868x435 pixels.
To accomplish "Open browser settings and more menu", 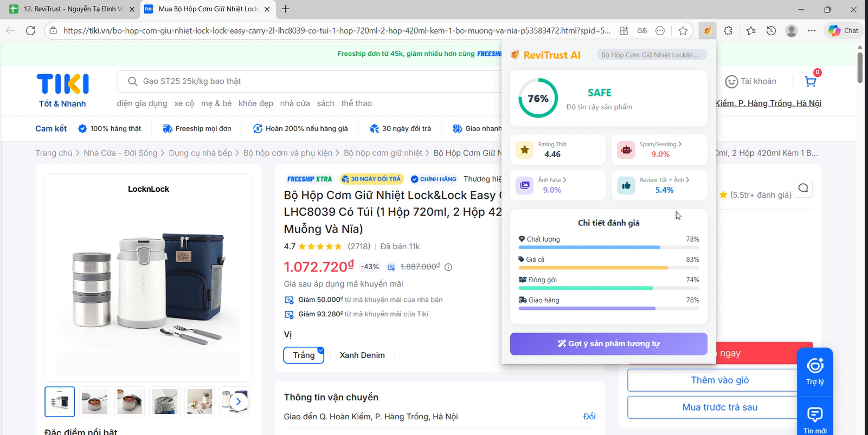I will (x=812, y=31).
